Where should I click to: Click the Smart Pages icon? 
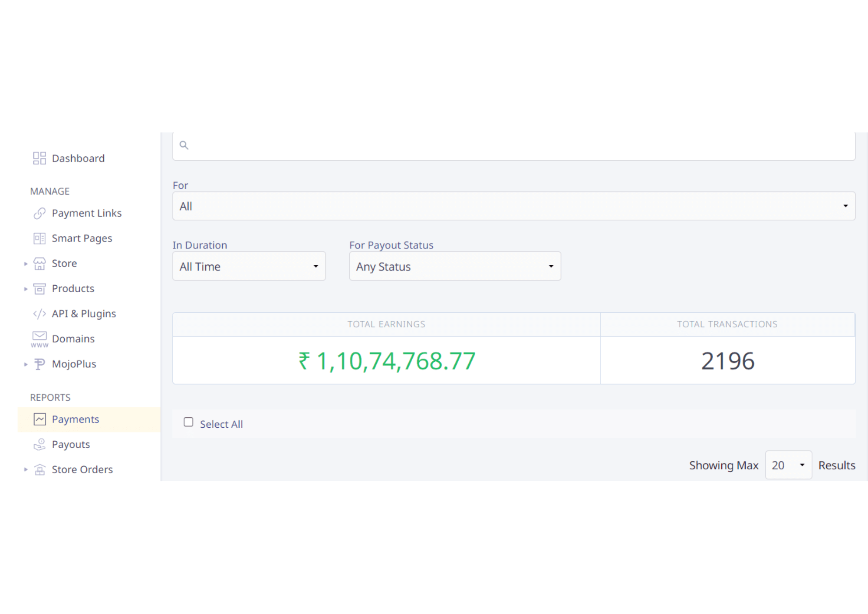tap(39, 238)
